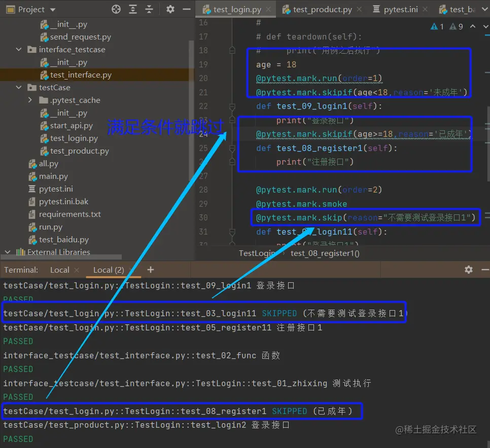Click the Python file icon of main.py

click(x=33, y=176)
